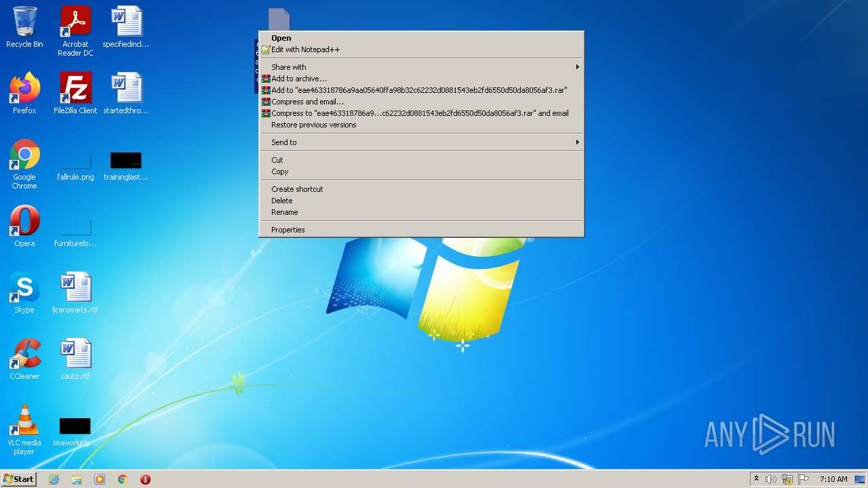Expand the Share with submenu

(x=421, y=67)
